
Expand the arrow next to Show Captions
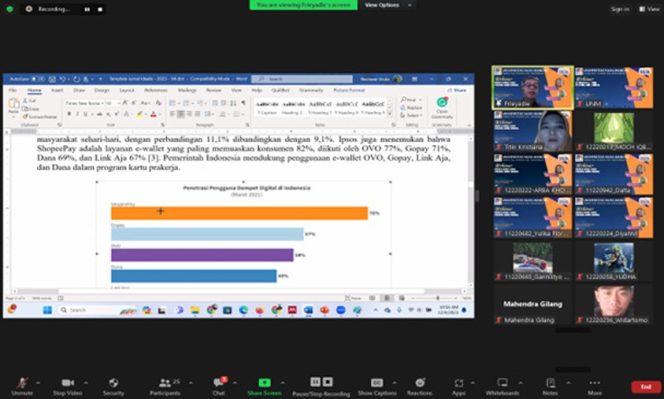pyautogui.click(x=394, y=383)
